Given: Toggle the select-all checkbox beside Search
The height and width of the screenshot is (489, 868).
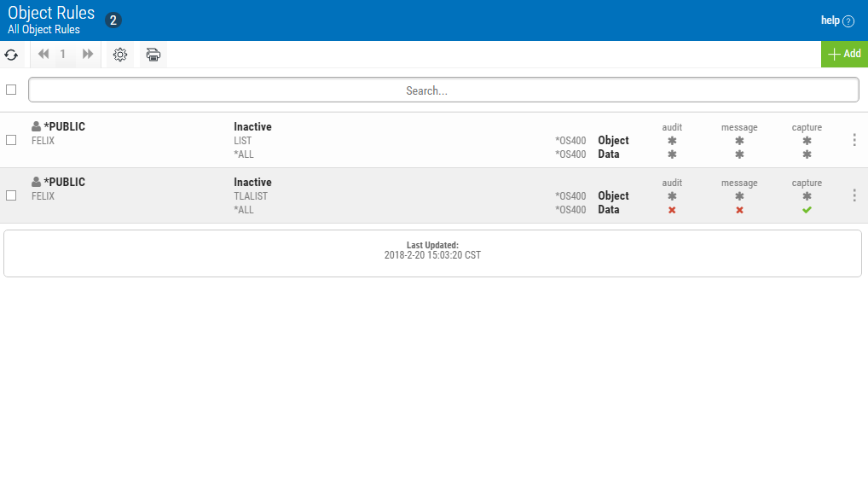Looking at the screenshot, I should coord(11,90).
